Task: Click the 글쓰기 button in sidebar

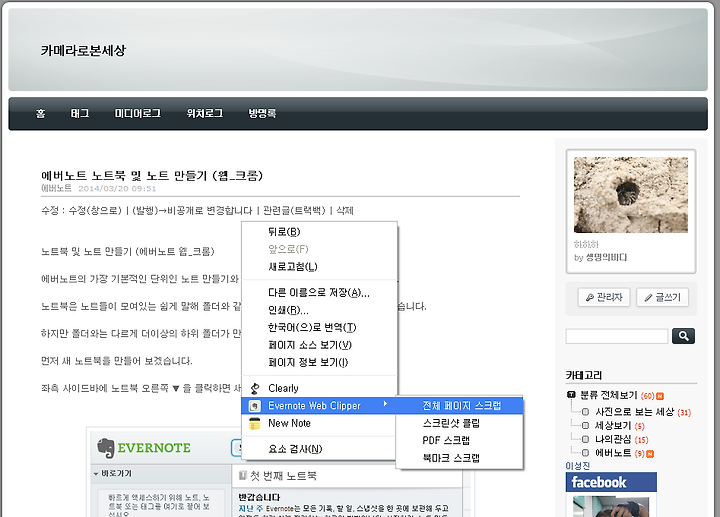Action: click(662, 298)
